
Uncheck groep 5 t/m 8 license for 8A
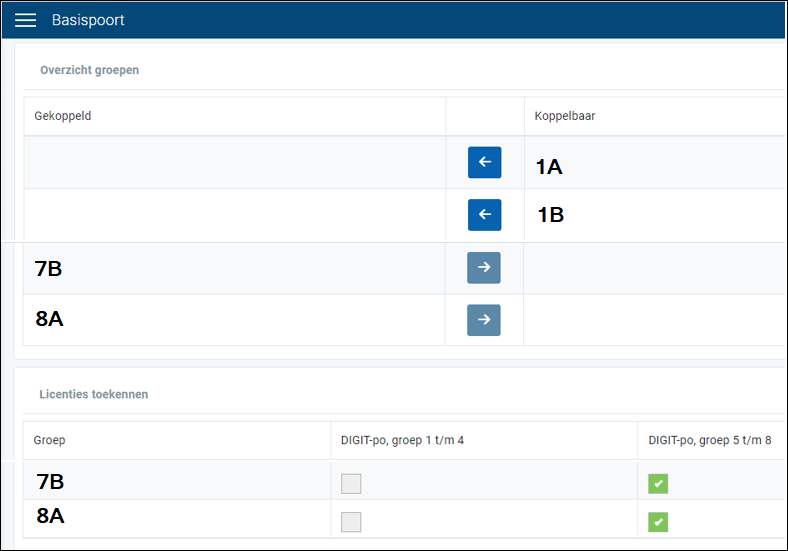[658, 521]
